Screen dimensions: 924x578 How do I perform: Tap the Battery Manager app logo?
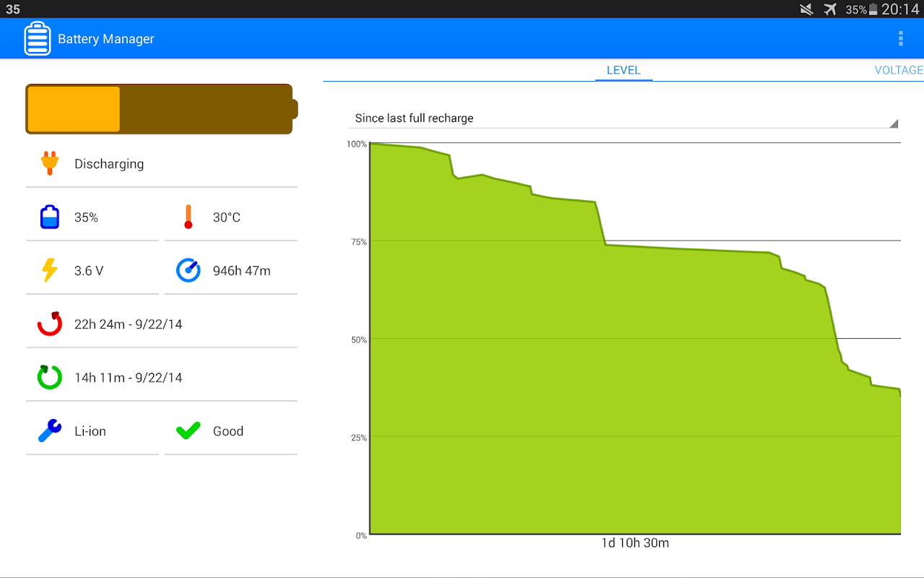pyautogui.click(x=38, y=39)
